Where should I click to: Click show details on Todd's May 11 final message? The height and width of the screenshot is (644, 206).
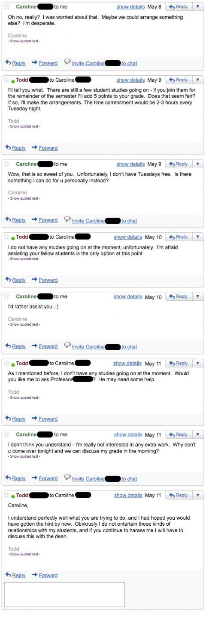[128, 496]
